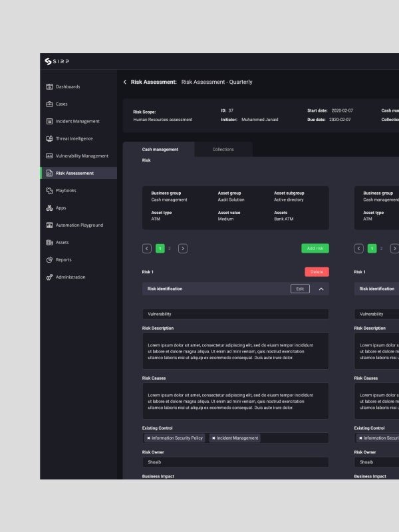Click the Cases briefcase icon
Screen dimensions: 399x532
coord(49,104)
